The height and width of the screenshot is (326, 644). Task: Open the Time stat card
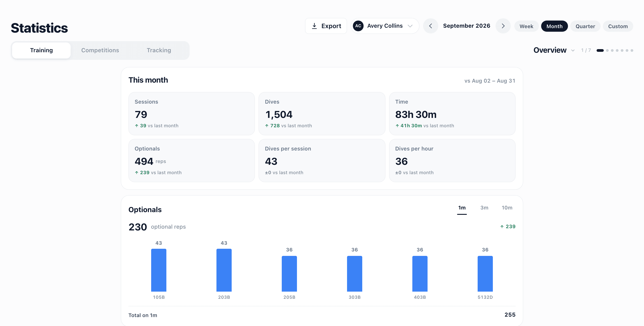[x=452, y=114]
